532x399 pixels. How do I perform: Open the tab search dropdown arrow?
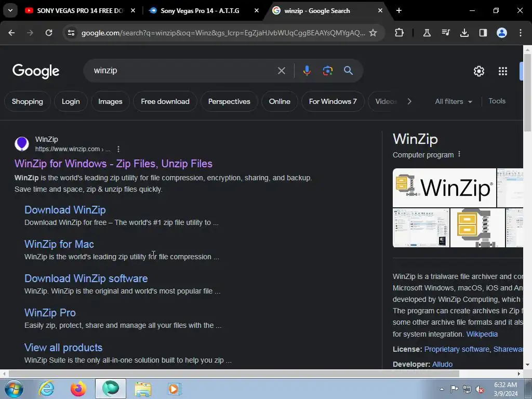pos(10,10)
